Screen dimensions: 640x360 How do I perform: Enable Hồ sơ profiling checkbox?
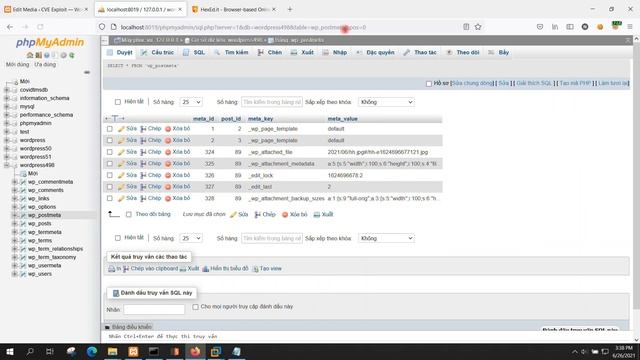(x=429, y=84)
